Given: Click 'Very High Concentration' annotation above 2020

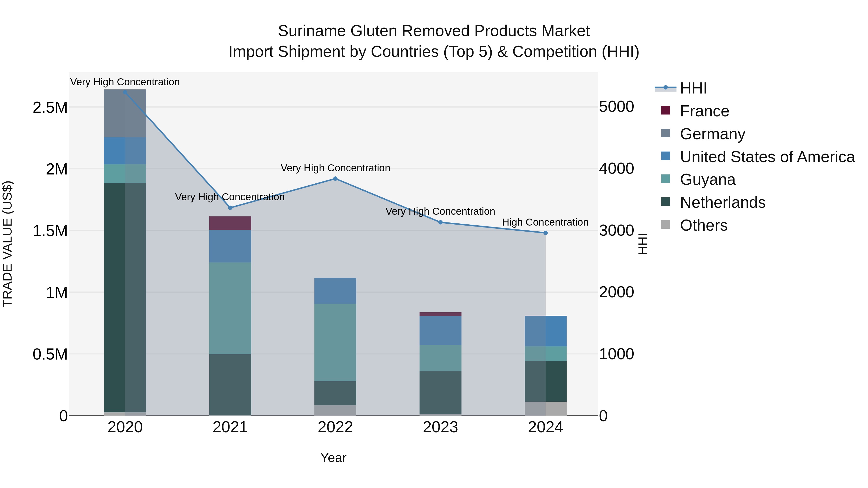Looking at the screenshot, I should click(125, 82).
